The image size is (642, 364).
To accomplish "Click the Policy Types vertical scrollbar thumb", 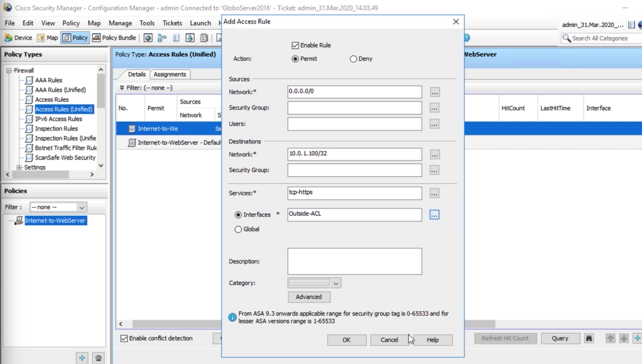I will point(101,91).
